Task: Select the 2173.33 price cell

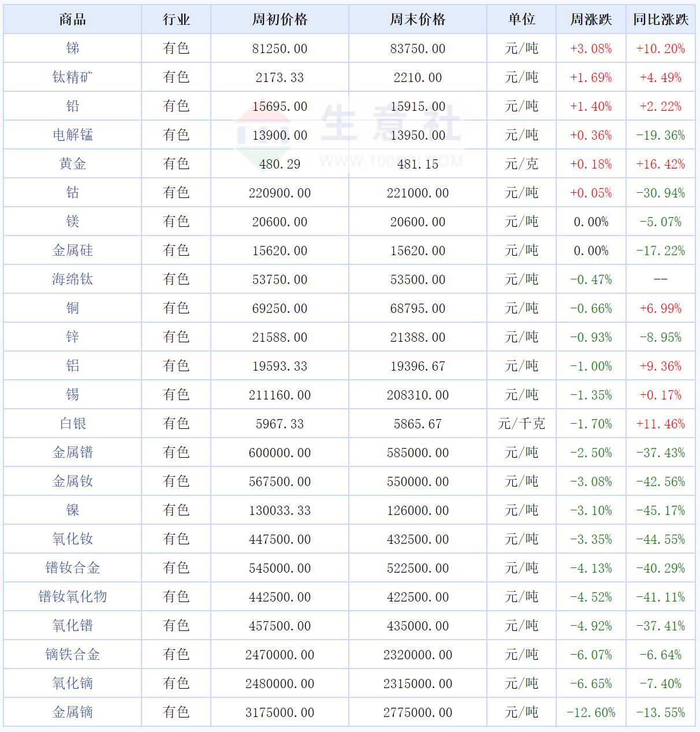Action: coord(280,77)
